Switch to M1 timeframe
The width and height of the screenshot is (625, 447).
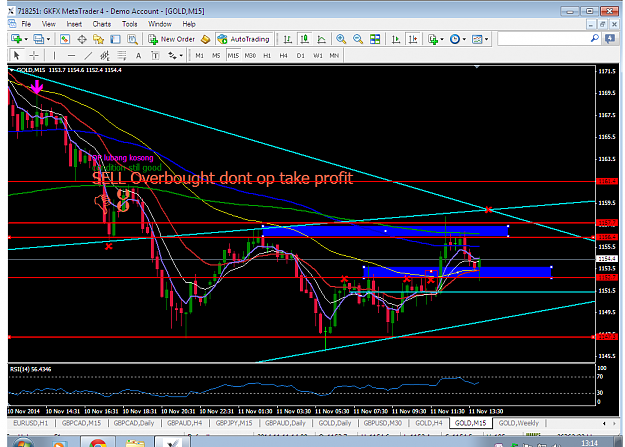click(199, 55)
